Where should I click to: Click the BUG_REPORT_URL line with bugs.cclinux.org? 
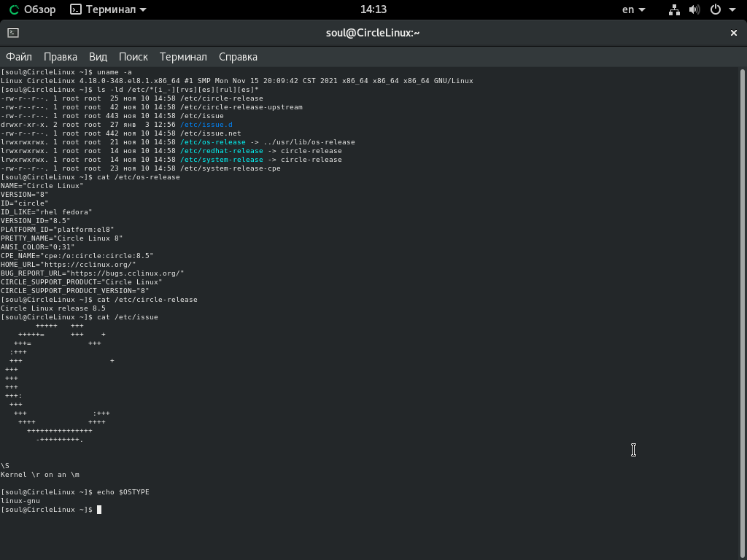[x=93, y=273]
